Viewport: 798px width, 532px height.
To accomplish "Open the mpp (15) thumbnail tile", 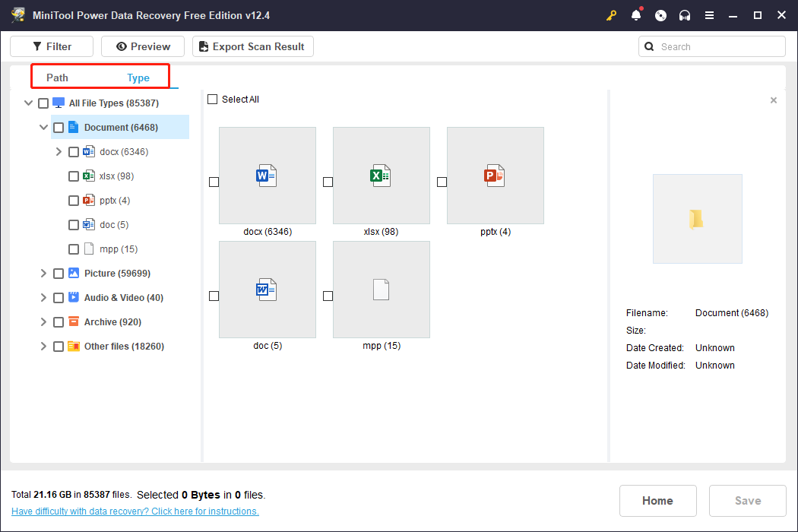I will [x=382, y=290].
